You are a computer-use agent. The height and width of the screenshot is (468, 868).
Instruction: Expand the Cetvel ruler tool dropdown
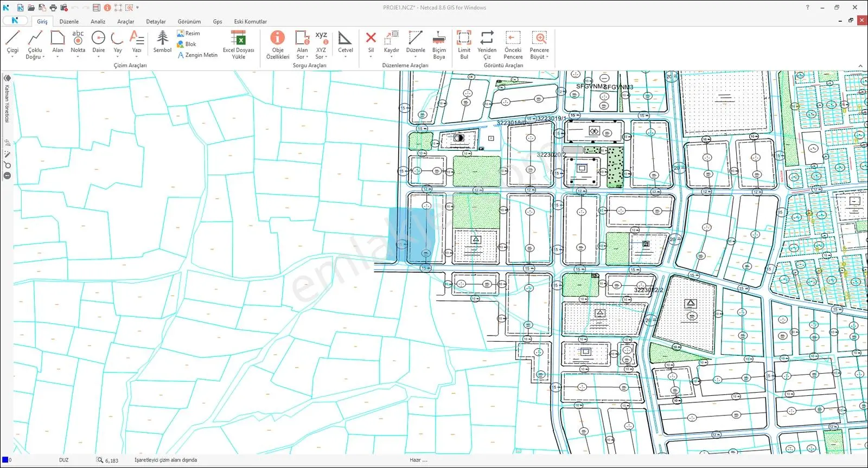pyautogui.click(x=345, y=56)
